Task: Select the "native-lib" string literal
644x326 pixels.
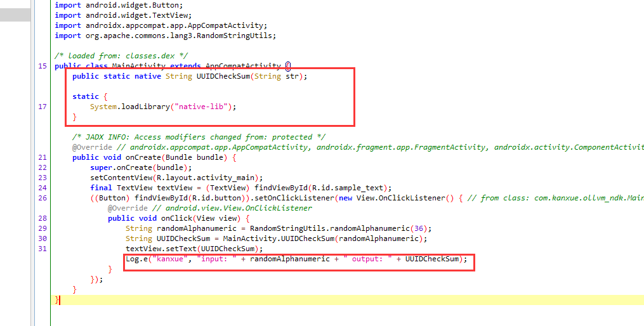Action: (x=201, y=107)
